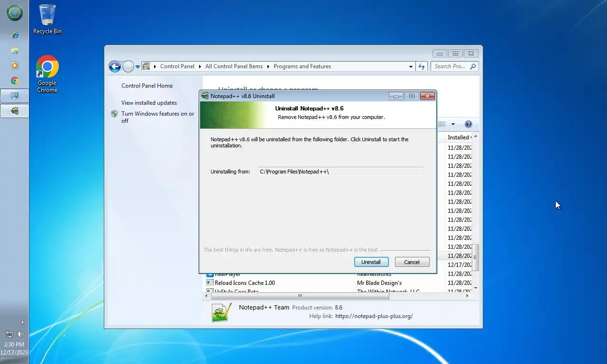Open the Help question mark button
The image size is (607, 364).
click(469, 124)
